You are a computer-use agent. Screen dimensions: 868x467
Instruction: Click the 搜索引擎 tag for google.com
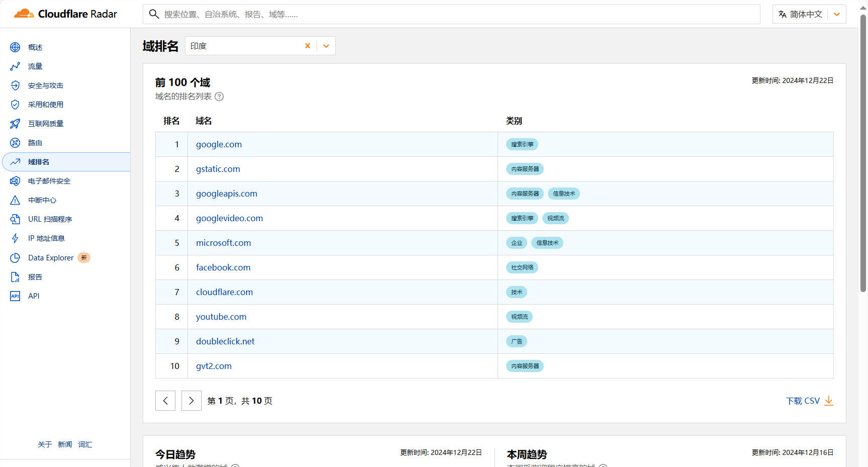522,144
